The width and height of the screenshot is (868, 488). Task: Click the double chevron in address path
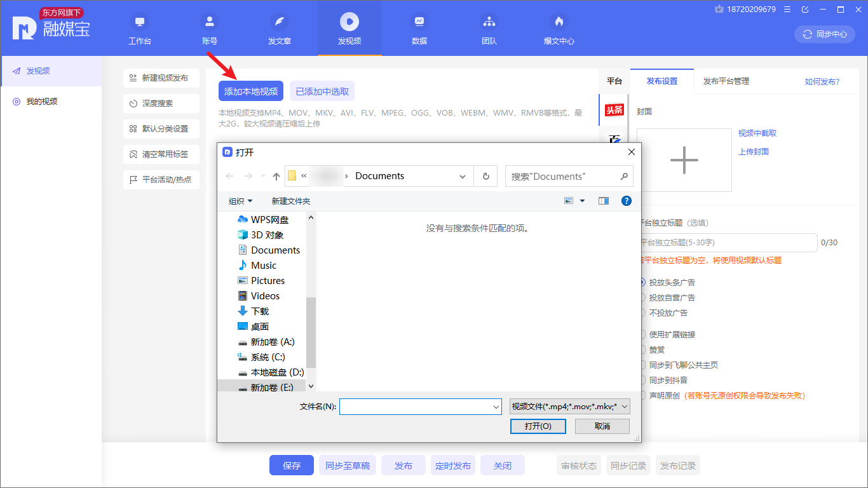coord(304,176)
